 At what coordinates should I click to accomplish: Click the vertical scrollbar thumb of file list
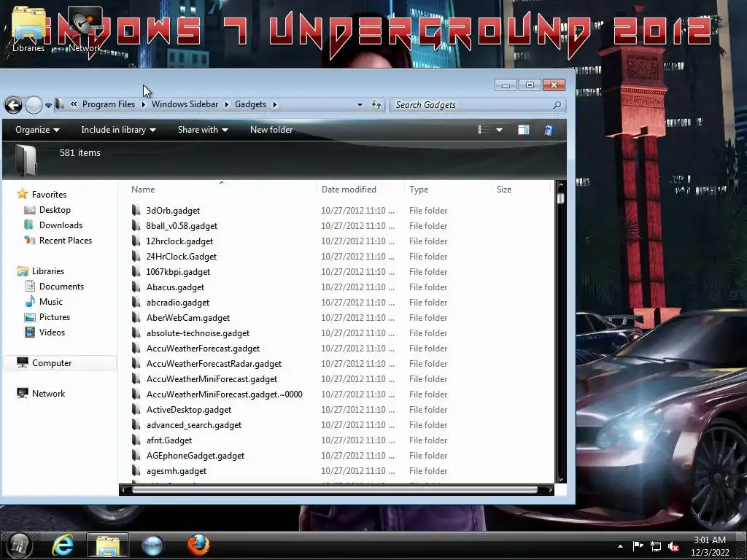pyautogui.click(x=560, y=197)
